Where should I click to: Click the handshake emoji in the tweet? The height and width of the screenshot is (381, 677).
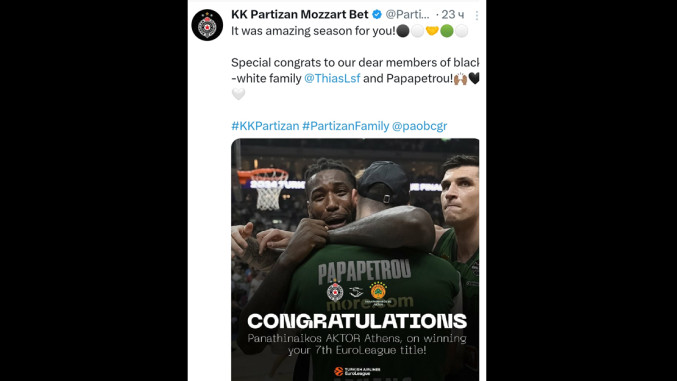pos(432,31)
